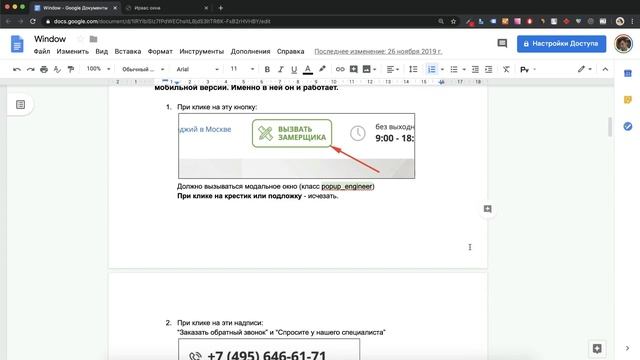Open comment history icon
640x360 pixels.
502,43
